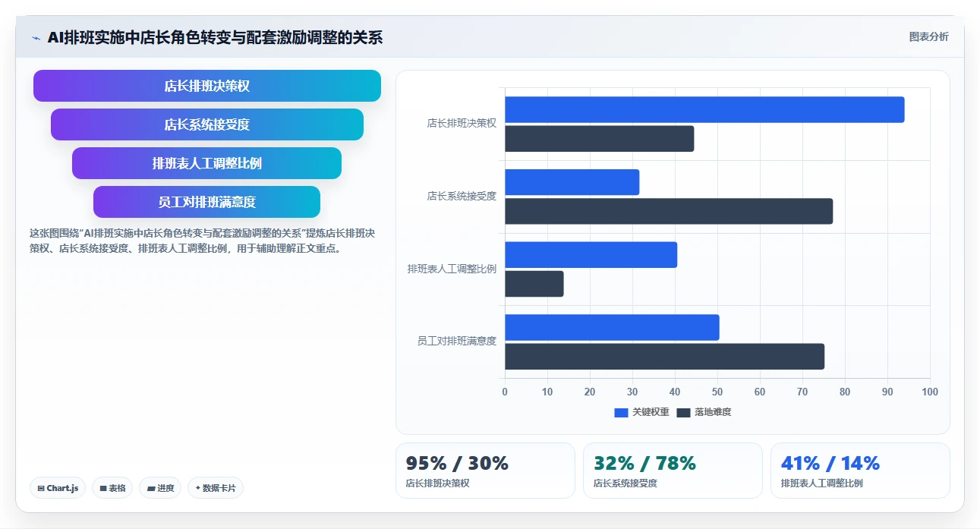Image resolution: width=980 pixels, height=529 pixels.
Task: Click the dark bar for 排班表人工调整比例
Action: coord(534,284)
